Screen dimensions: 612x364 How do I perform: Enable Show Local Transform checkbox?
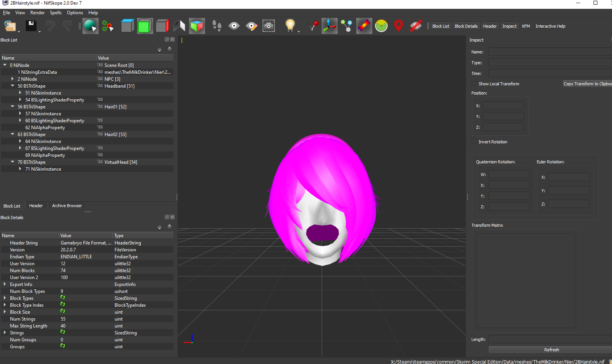click(x=474, y=83)
